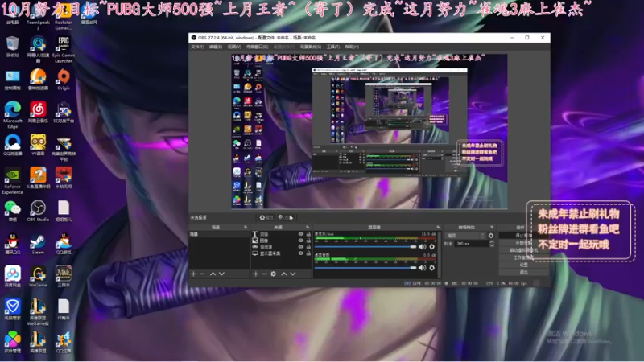
Task: Open YY Voice desktop icon
Action: click(x=38, y=145)
